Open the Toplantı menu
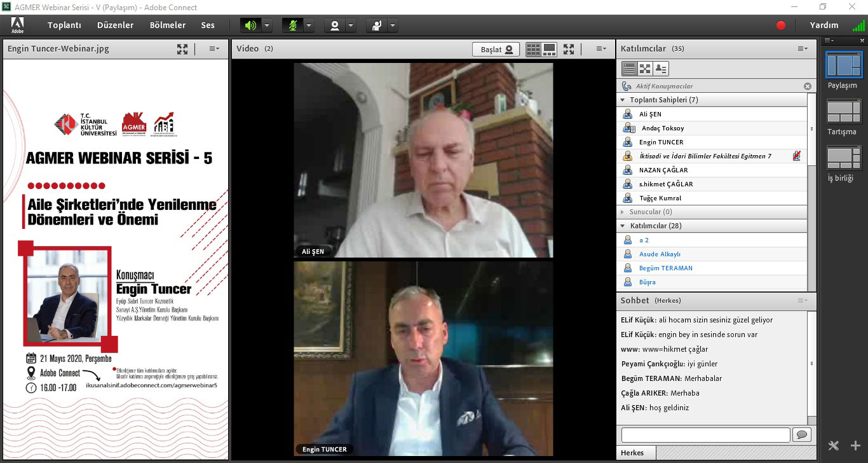 [x=64, y=25]
